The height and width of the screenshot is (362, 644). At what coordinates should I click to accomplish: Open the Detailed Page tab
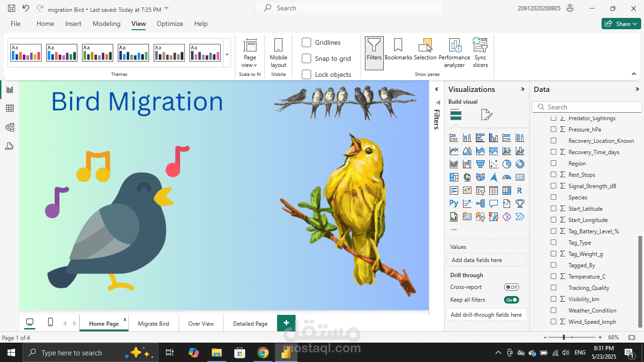(250, 324)
